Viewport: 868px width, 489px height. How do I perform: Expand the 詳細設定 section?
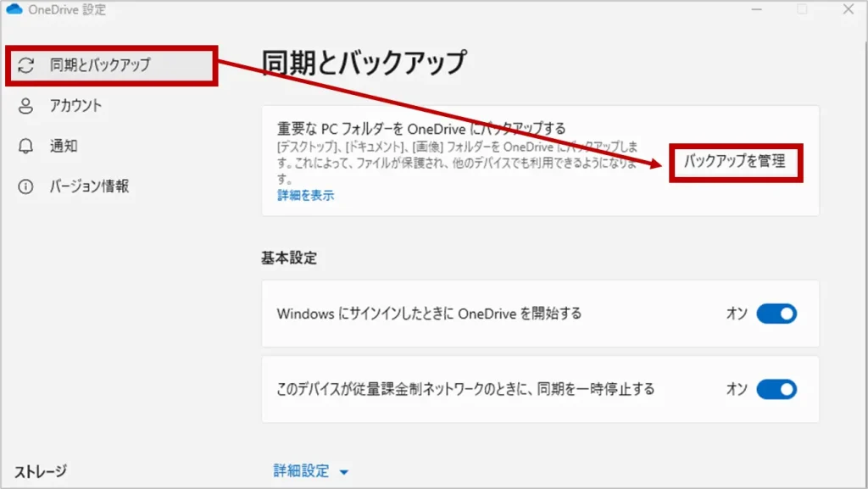301,471
